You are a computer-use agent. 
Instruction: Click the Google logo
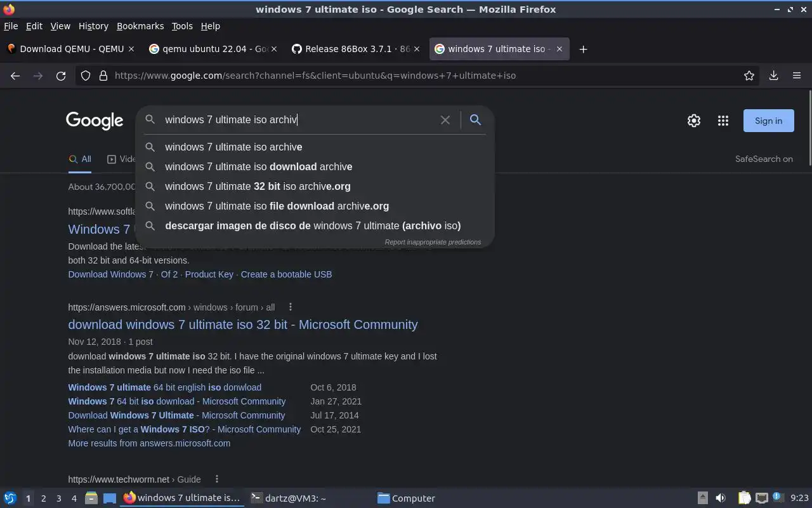(x=95, y=121)
